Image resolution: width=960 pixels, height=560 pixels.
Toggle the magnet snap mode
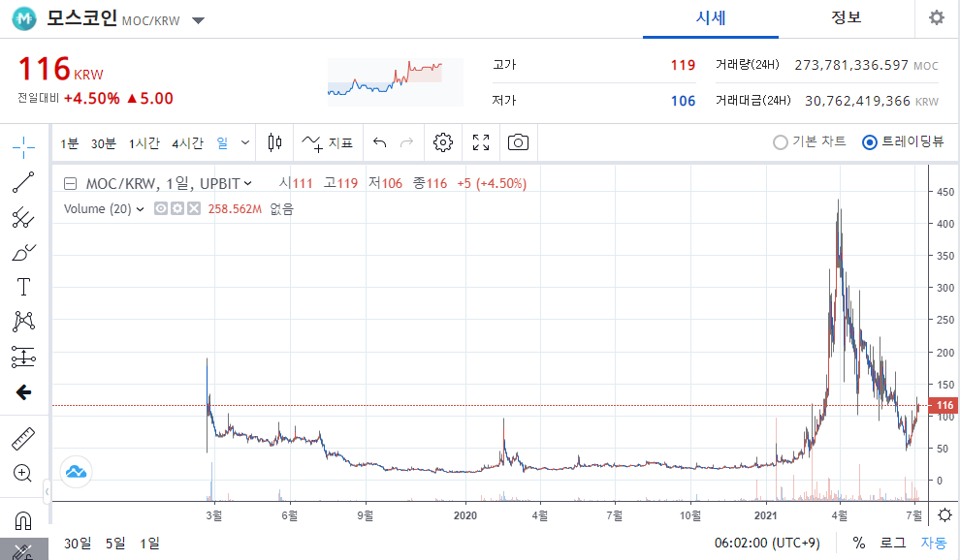22,521
